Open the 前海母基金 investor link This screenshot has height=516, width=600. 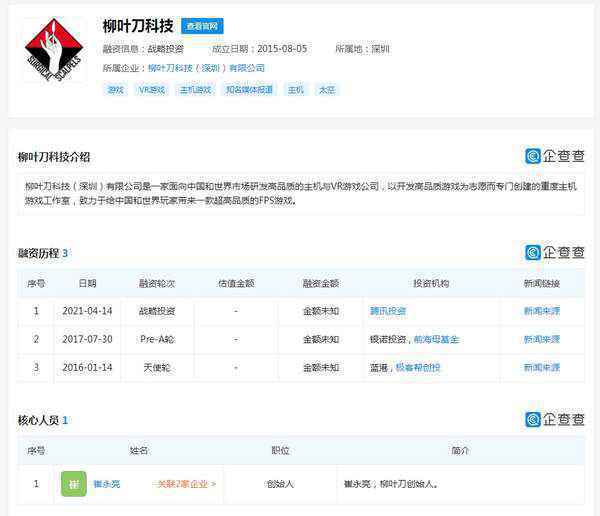[x=436, y=340]
